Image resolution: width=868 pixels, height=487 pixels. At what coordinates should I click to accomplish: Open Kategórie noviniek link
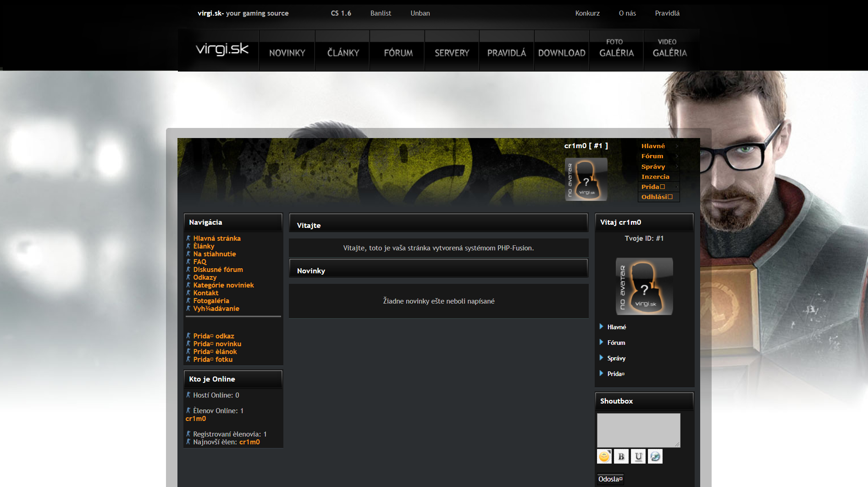coord(224,285)
